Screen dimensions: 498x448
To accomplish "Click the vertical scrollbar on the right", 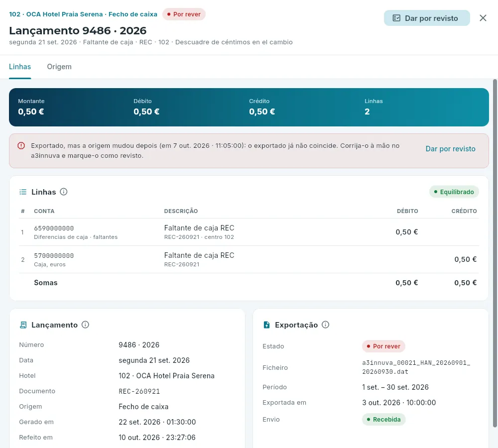I will [495, 253].
